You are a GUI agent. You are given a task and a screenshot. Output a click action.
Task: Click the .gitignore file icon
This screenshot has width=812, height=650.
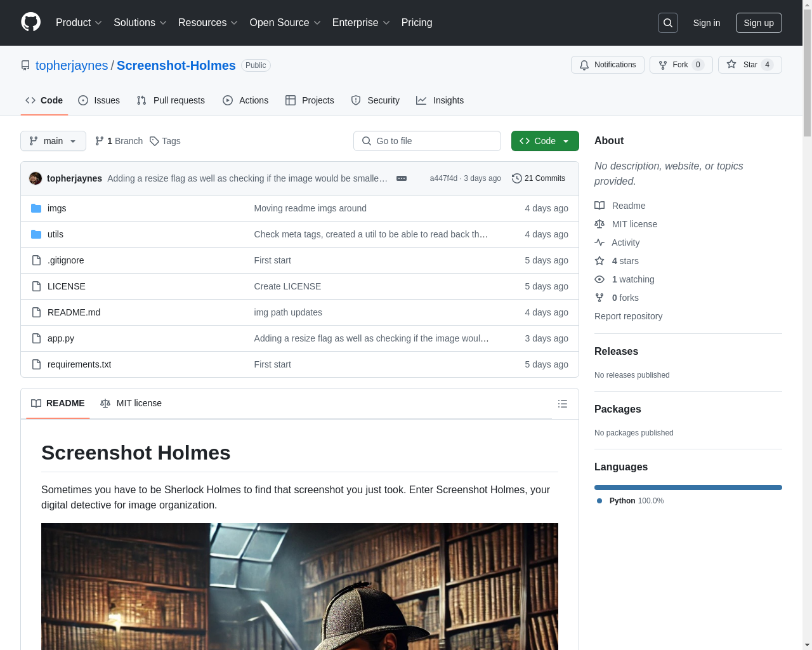pyautogui.click(x=36, y=260)
